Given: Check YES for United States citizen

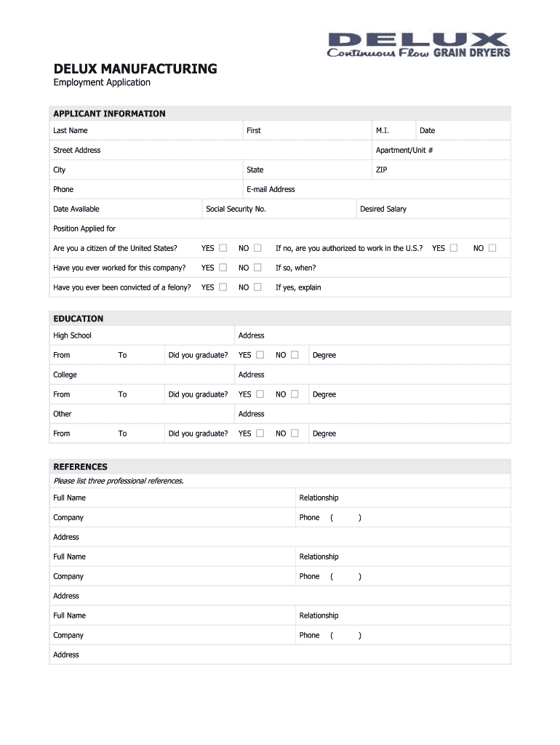Looking at the screenshot, I should (x=223, y=248).
